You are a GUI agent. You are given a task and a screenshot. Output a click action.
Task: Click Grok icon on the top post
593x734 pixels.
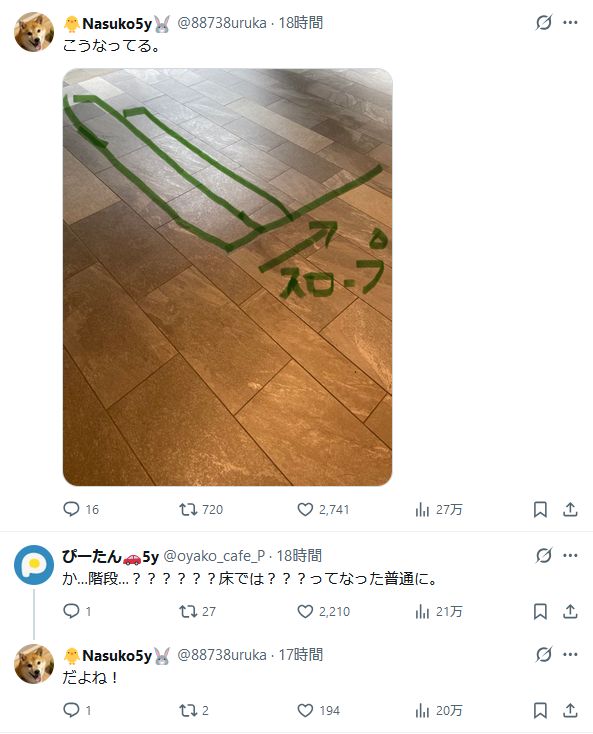(543, 22)
